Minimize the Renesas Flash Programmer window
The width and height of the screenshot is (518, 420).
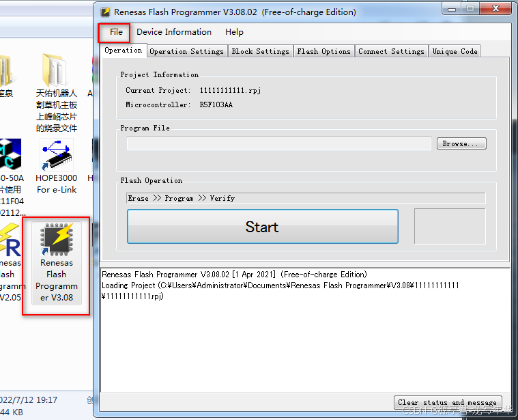click(452, 9)
